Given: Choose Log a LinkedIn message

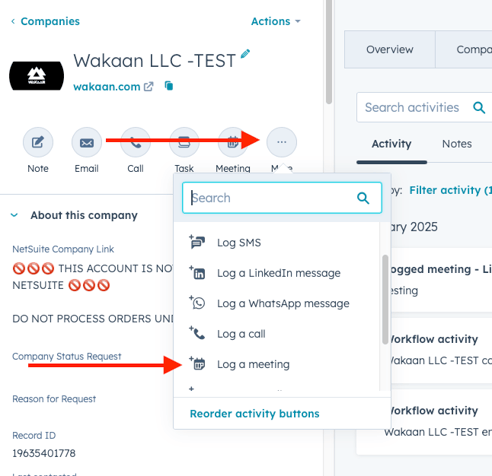Looking at the screenshot, I should [x=277, y=273].
